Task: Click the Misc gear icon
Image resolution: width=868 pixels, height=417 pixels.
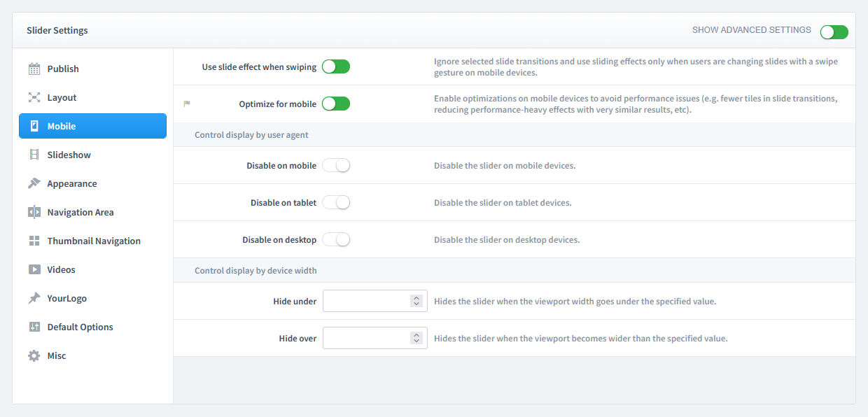Action: tap(33, 355)
